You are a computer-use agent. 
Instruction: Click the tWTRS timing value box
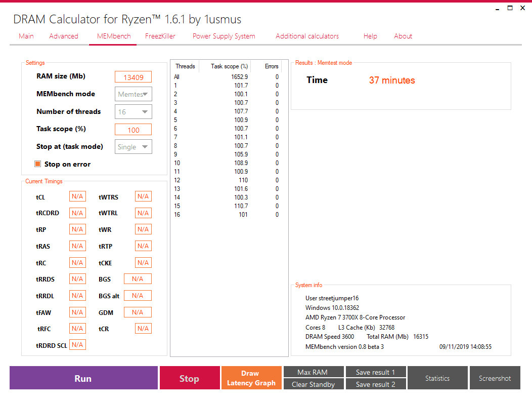pyautogui.click(x=143, y=196)
